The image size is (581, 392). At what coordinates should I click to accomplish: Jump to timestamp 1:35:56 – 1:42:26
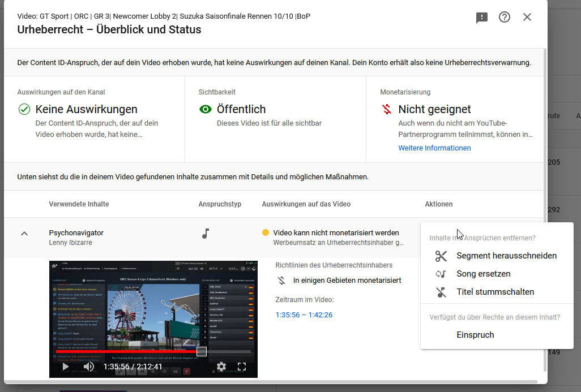304,315
